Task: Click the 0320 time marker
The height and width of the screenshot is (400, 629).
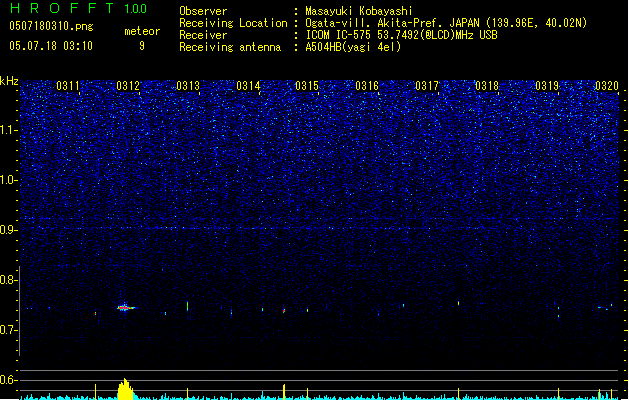Action: pyautogui.click(x=607, y=86)
